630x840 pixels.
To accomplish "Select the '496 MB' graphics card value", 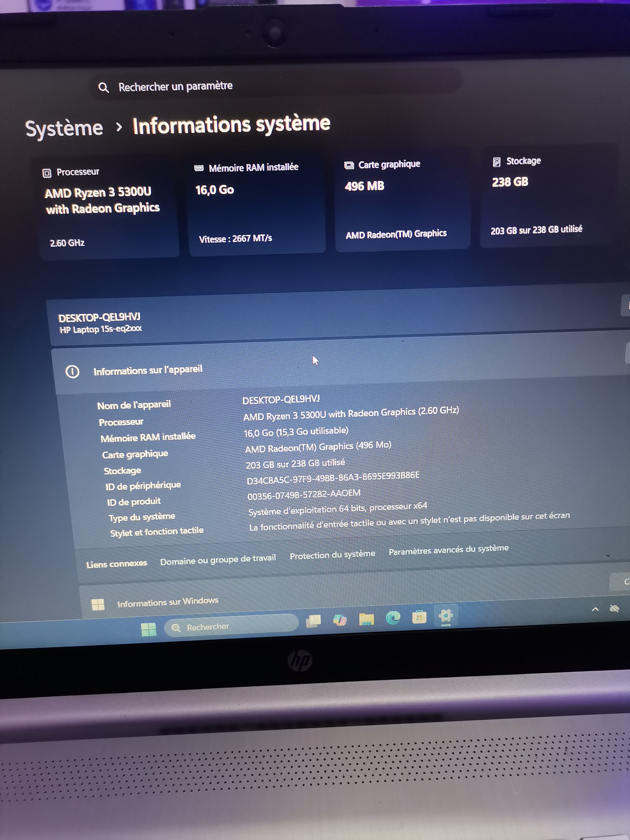I will (x=364, y=186).
